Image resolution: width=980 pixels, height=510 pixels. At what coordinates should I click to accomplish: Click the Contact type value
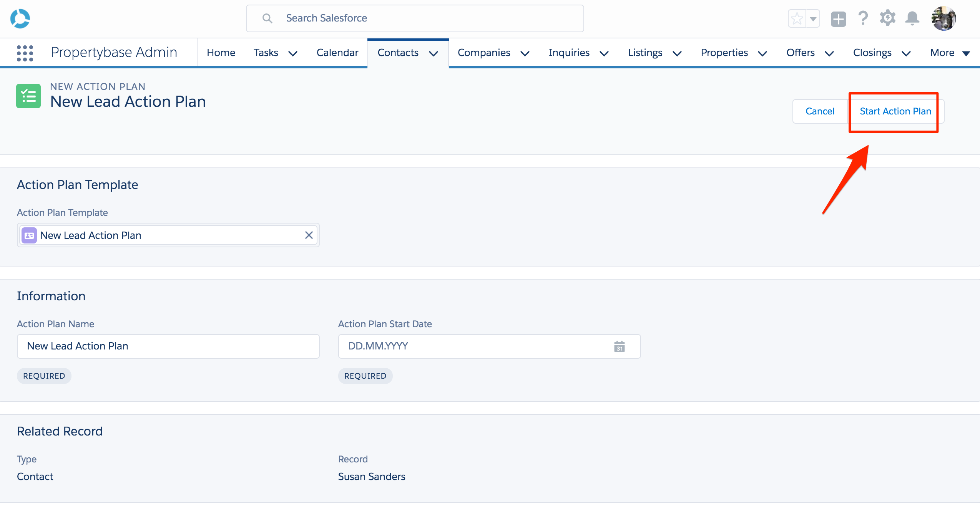35,477
